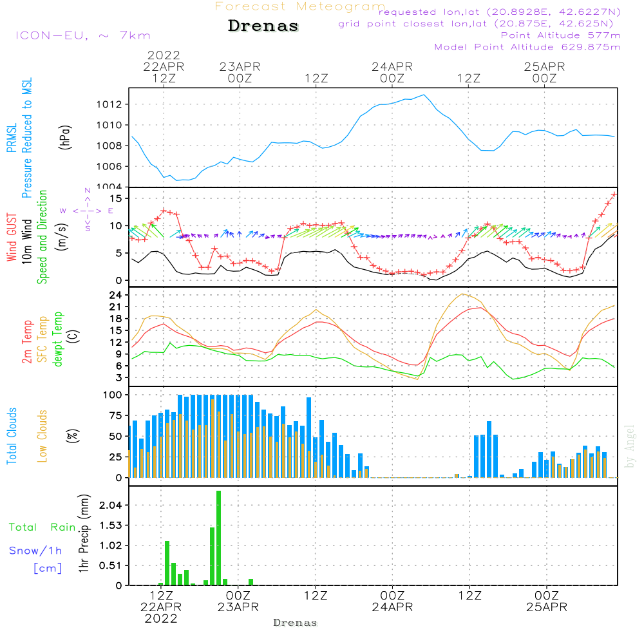Click the 'Forecast Meteogram' heading text
644x644 pixels.
[x=300, y=6]
